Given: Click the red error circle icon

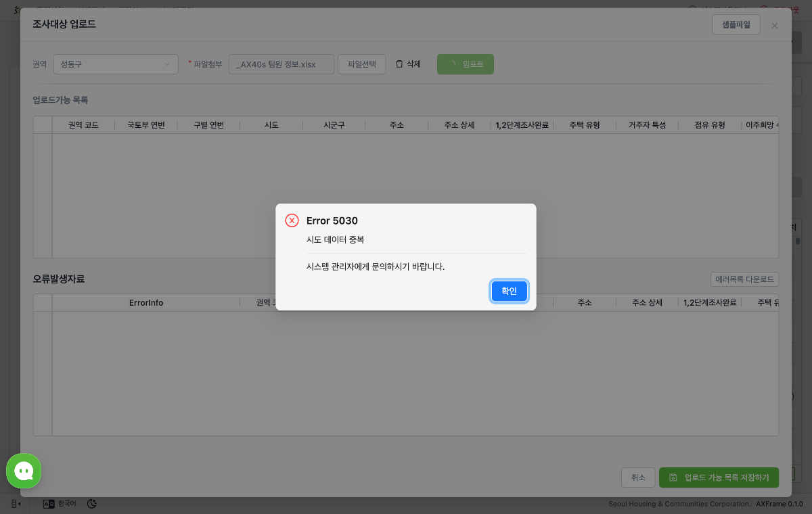Looking at the screenshot, I should (292, 220).
